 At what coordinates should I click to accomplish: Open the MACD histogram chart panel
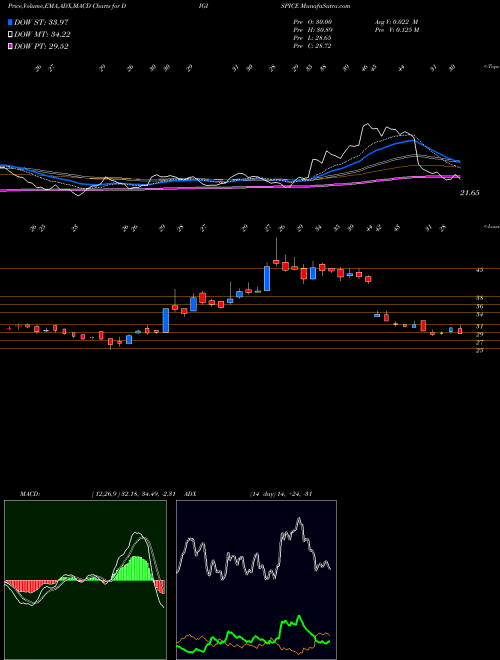point(85,580)
